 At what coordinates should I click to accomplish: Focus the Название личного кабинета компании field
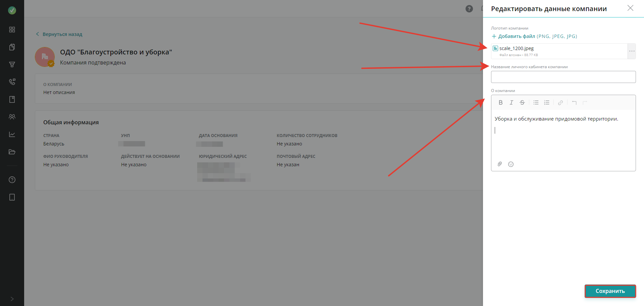pyautogui.click(x=563, y=77)
